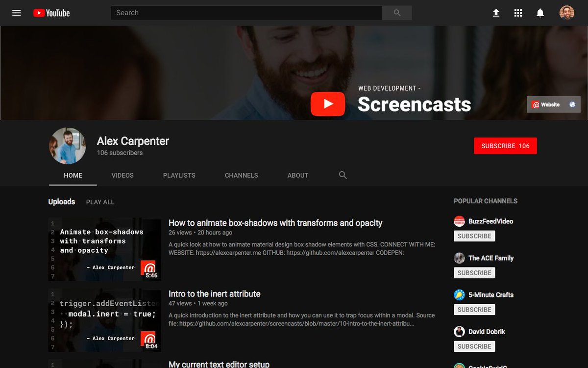Click the David Dobrik channel name

[487, 332]
